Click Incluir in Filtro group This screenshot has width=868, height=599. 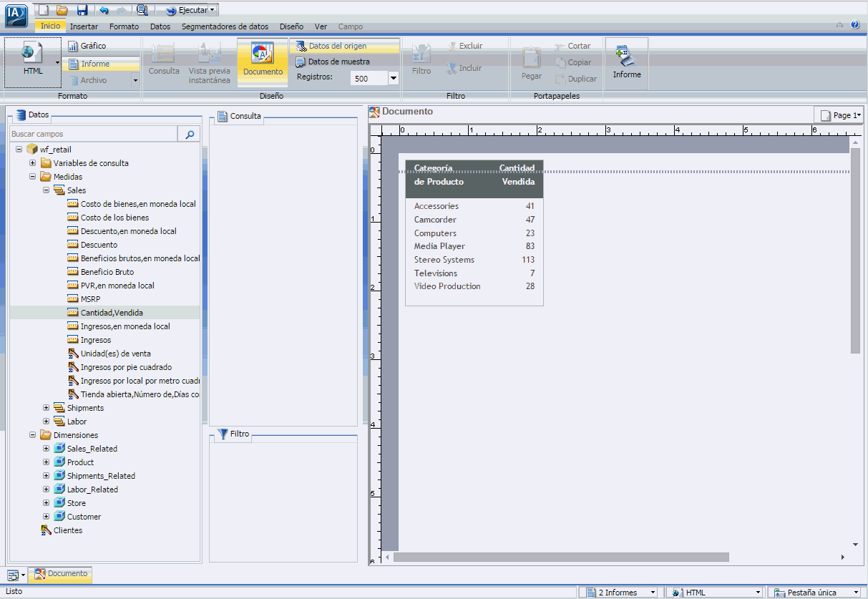point(464,68)
